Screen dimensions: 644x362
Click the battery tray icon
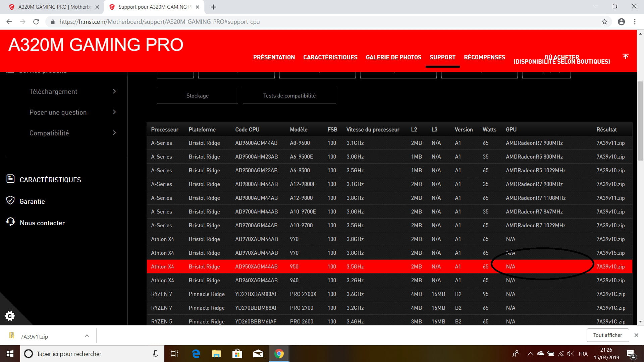[x=551, y=354]
